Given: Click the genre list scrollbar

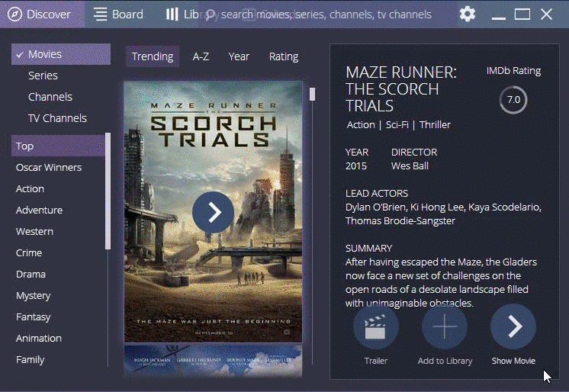Looking at the screenshot, I should (108, 191).
